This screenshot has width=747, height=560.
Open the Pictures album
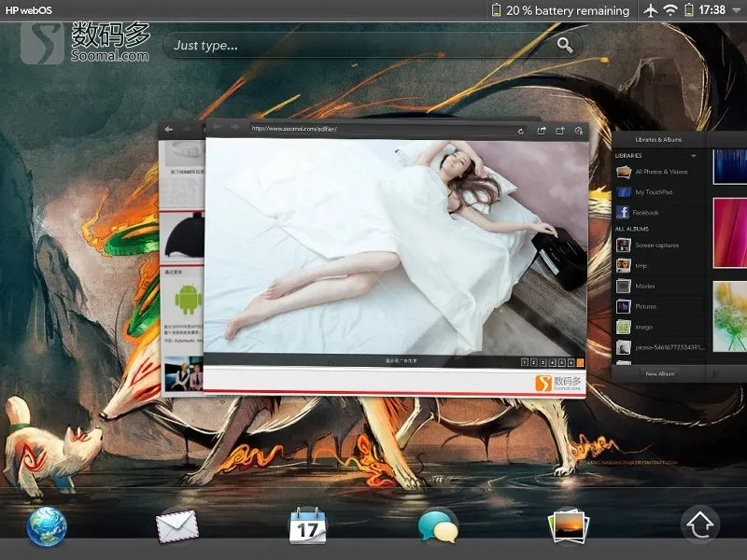click(x=659, y=307)
